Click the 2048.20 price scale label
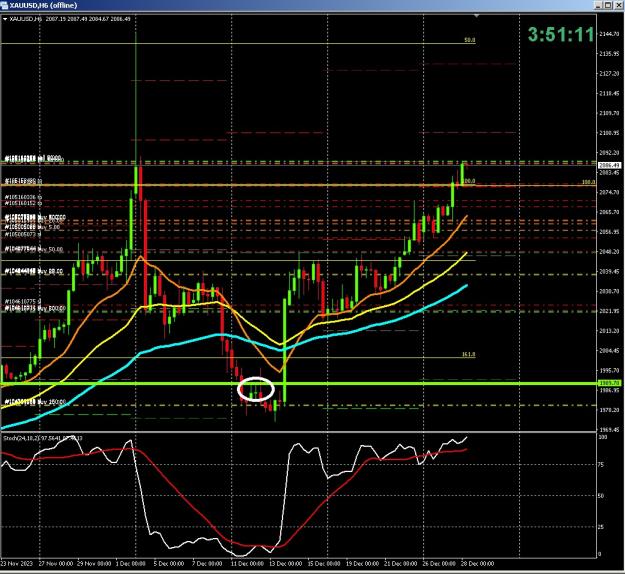The height and width of the screenshot is (574, 625). [610, 252]
